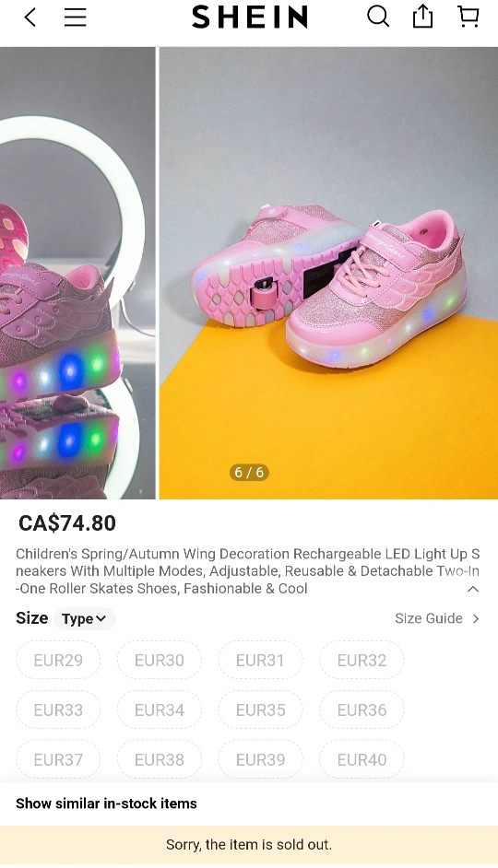Select size EUR29
The height and width of the screenshot is (868, 498).
tap(58, 660)
